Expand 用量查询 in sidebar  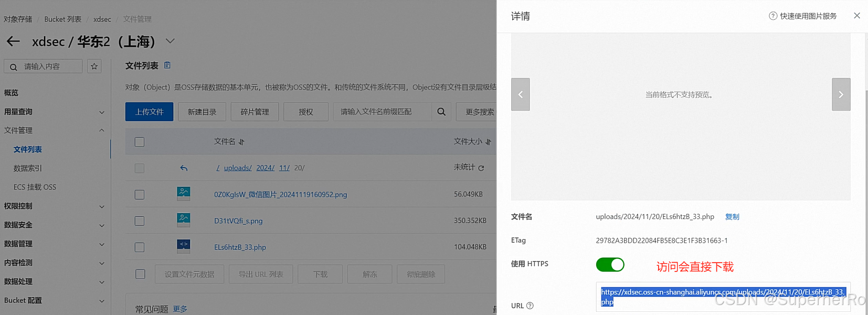[102, 112]
